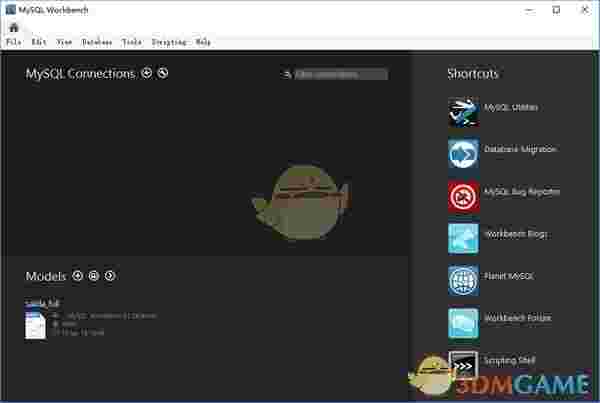Click the Home tab icon
This screenshot has width=600, height=403.
(14, 28)
